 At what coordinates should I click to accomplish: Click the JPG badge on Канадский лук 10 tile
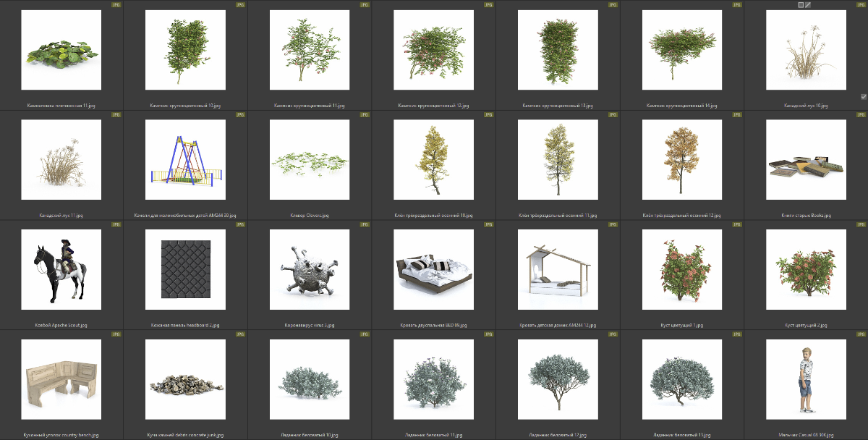point(861,4)
